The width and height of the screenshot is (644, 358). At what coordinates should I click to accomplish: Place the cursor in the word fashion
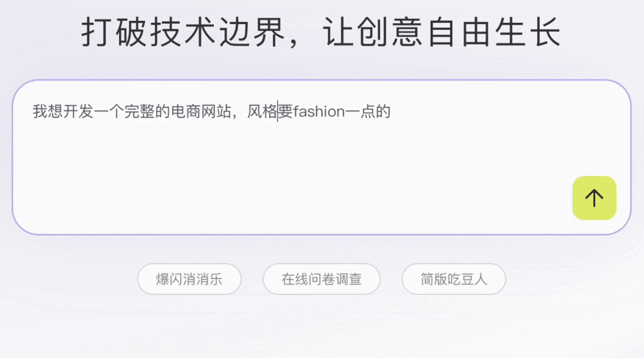click(x=319, y=111)
